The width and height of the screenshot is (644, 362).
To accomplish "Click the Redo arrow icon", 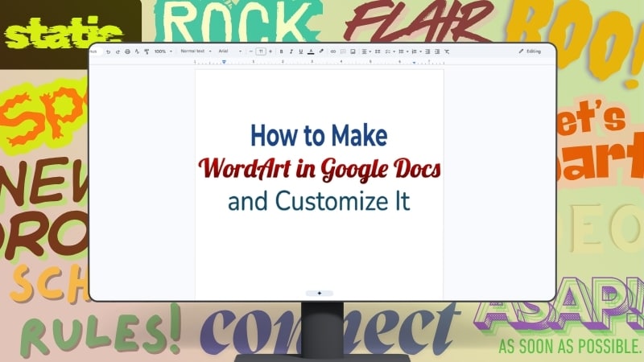I will pos(118,51).
